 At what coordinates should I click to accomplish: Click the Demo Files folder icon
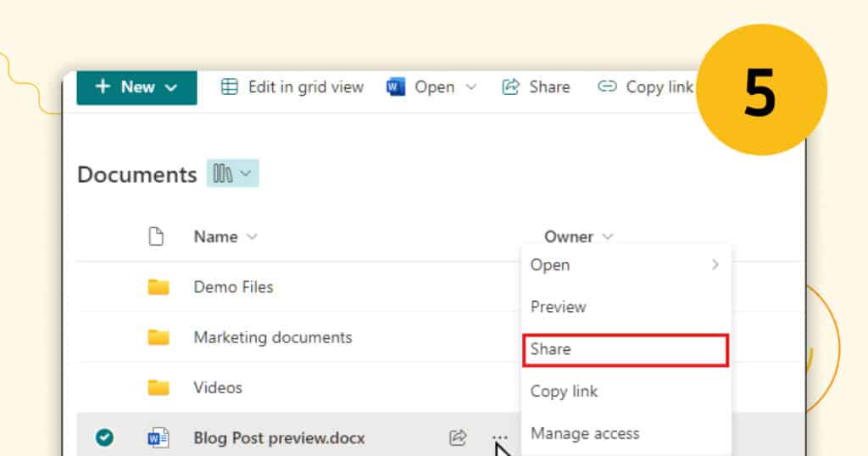coord(159,287)
